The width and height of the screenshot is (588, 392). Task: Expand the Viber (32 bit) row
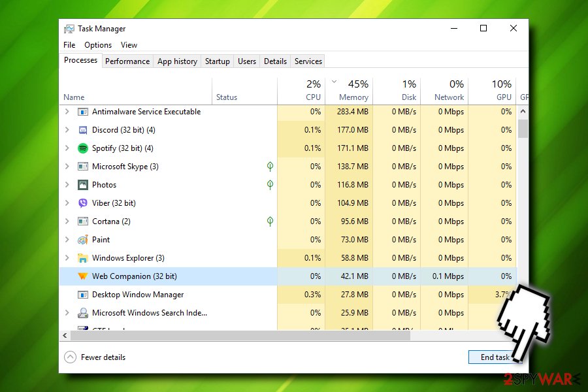(67, 203)
